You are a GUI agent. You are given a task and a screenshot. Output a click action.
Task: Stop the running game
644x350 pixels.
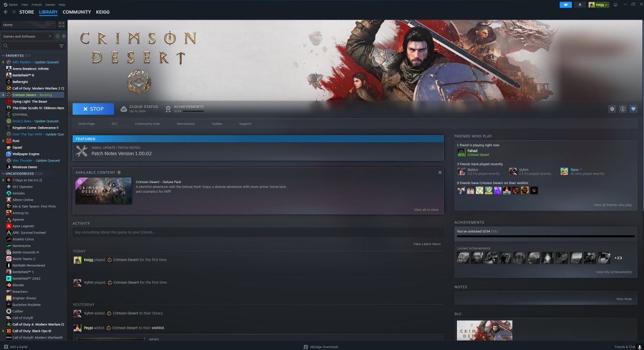(93, 109)
